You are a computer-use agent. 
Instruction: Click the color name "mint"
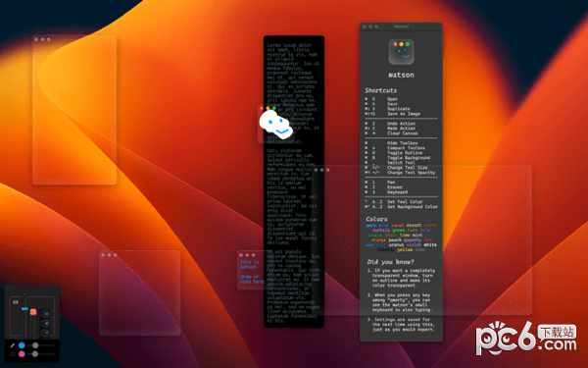[417, 236]
